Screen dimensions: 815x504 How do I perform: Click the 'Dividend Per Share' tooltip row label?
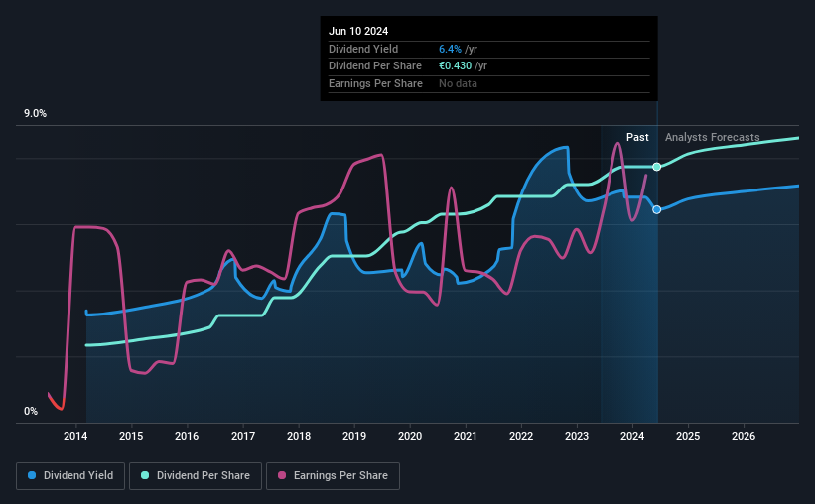[x=375, y=66]
